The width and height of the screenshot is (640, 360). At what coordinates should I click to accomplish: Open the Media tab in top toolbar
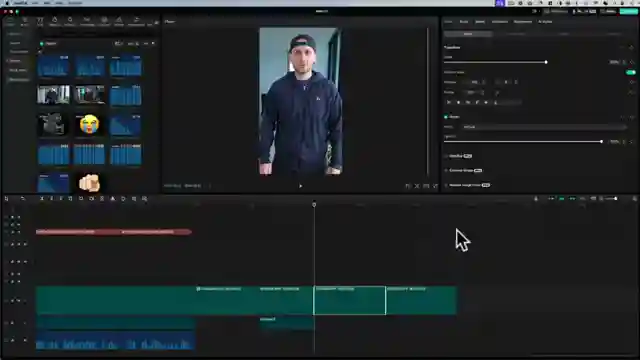tap(10, 21)
